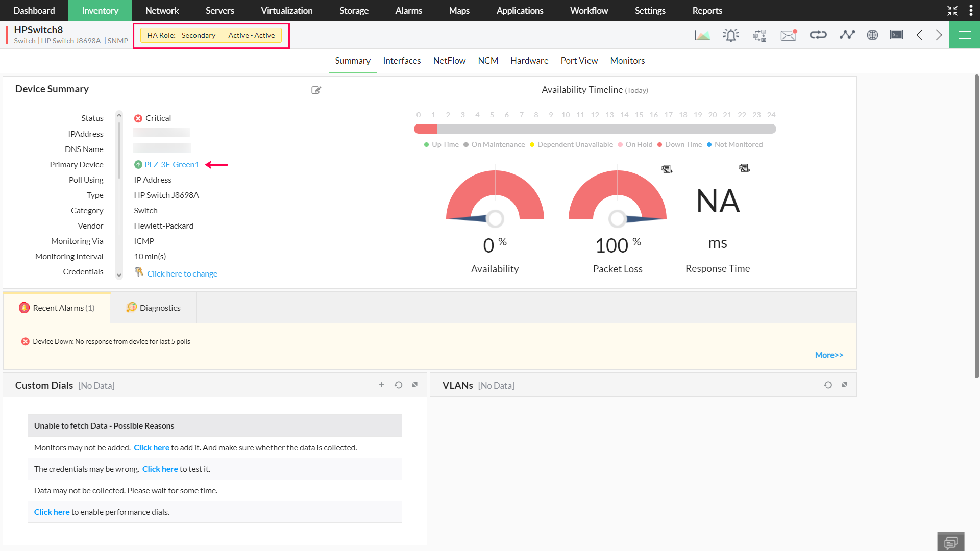Open the workflow diagram icon
This screenshot has height=551, width=980.
(759, 35)
